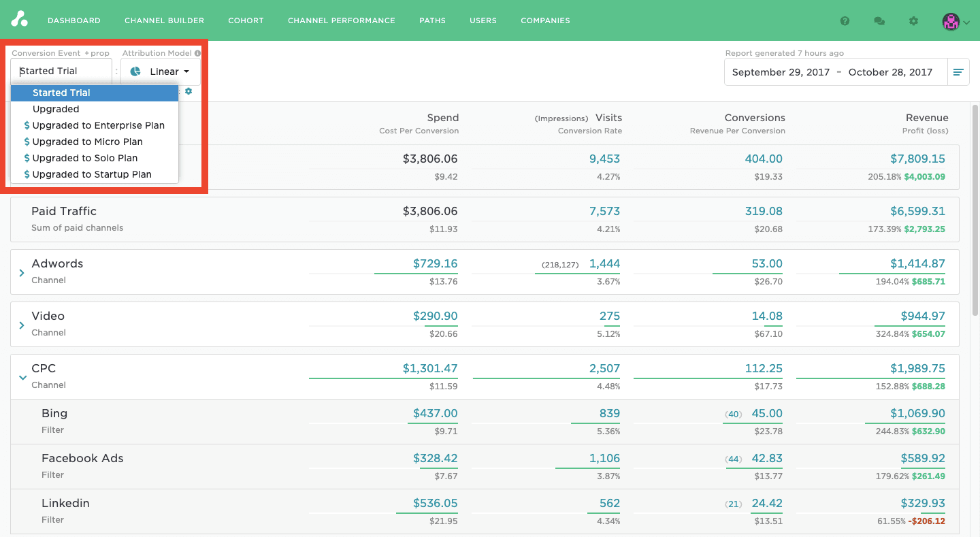The height and width of the screenshot is (537, 980).
Task: Click the $1,414.87 revenue link for Adwords
Action: tap(917, 263)
